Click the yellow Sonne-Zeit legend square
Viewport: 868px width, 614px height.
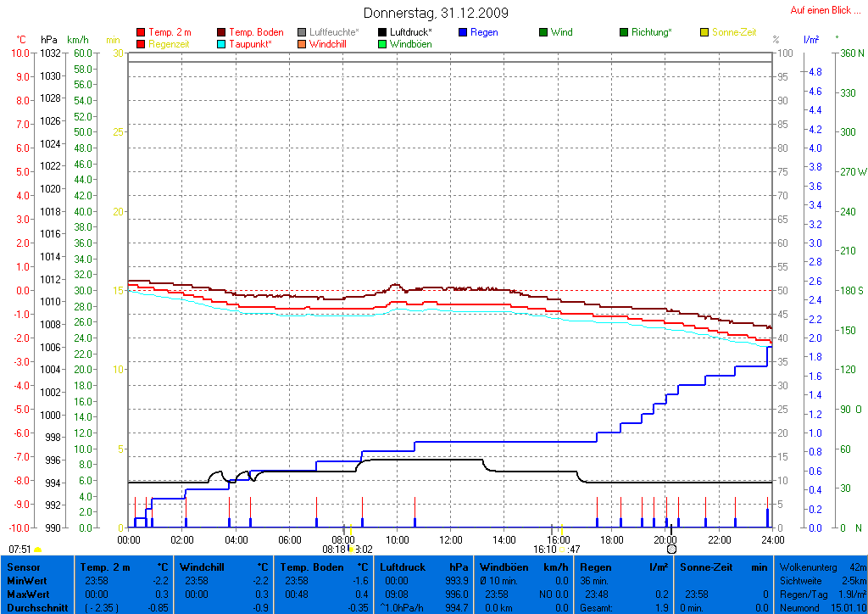pyautogui.click(x=704, y=33)
